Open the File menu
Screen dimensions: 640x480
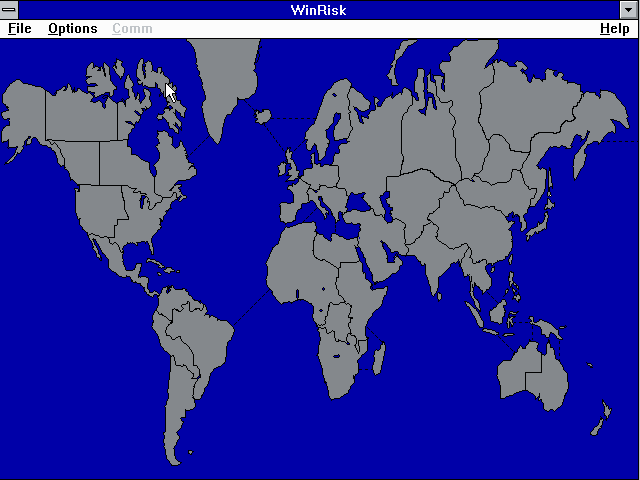tap(20, 29)
